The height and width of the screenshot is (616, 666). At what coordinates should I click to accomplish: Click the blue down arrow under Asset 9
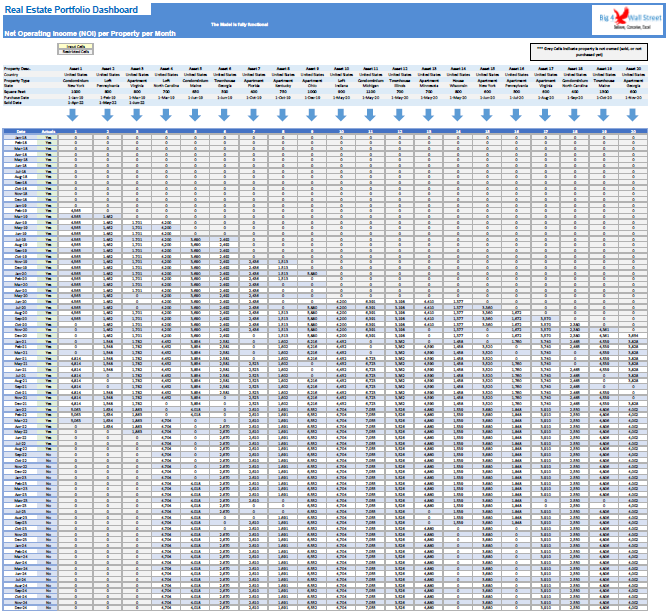[x=312, y=115]
